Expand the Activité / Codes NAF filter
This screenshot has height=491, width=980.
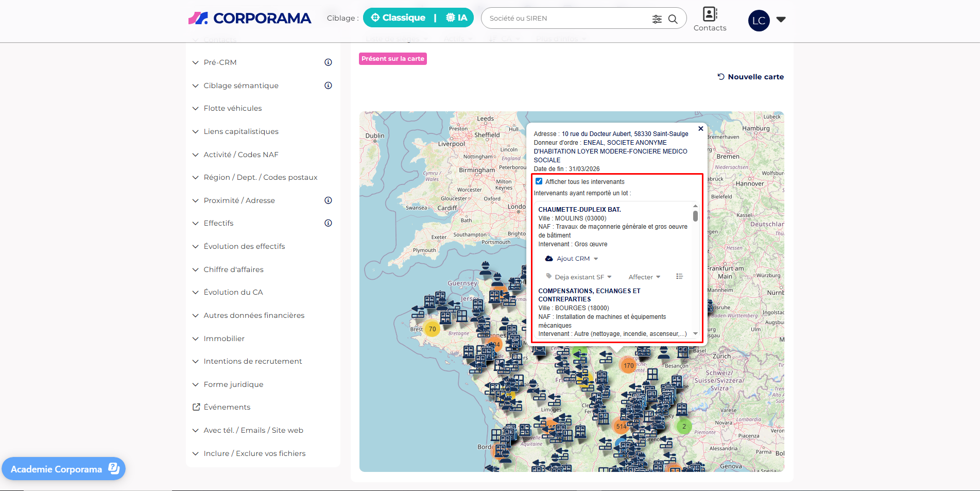pyautogui.click(x=240, y=155)
